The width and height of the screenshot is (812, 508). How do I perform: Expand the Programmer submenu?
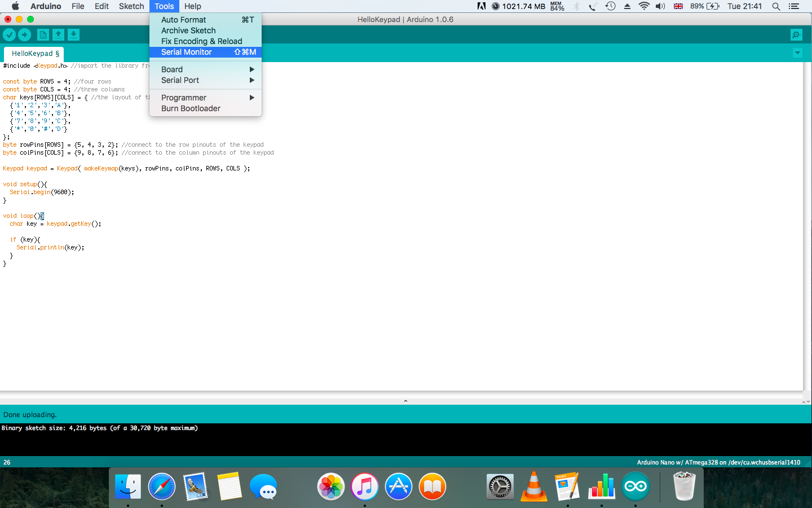pos(205,98)
